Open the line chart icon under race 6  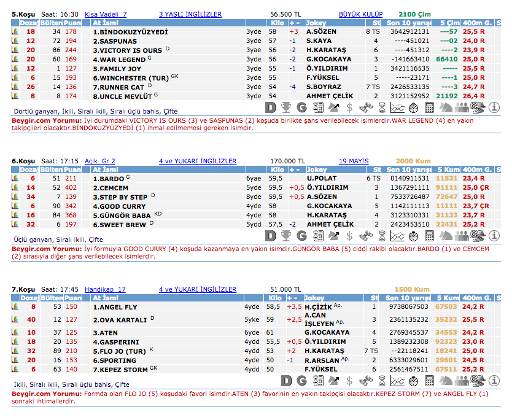point(398,235)
